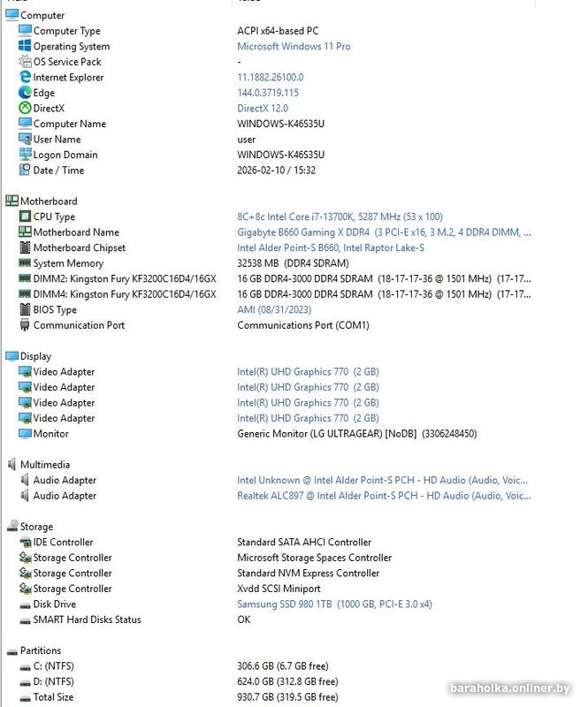Image resolution: width=588 pixels, height=707 pixels.
Task: Click the DirectX Xbox-style icon
Action: pos(25,108)
